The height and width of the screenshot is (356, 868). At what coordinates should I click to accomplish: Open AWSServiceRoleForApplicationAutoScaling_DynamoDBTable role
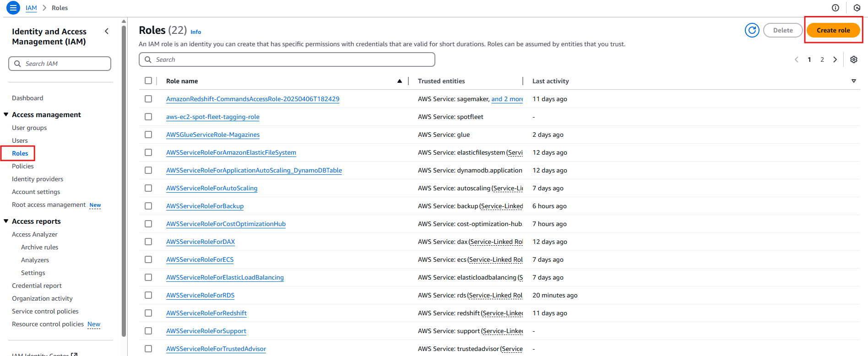[x=254, y=170]
